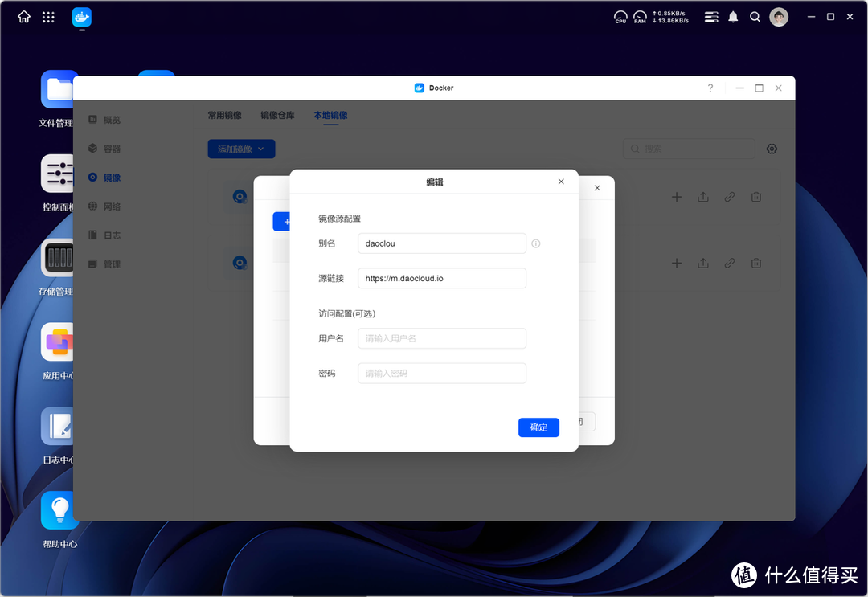
Task: Copy the image link via chain icon
Action: pyautogui.click(x=729, y=197)
